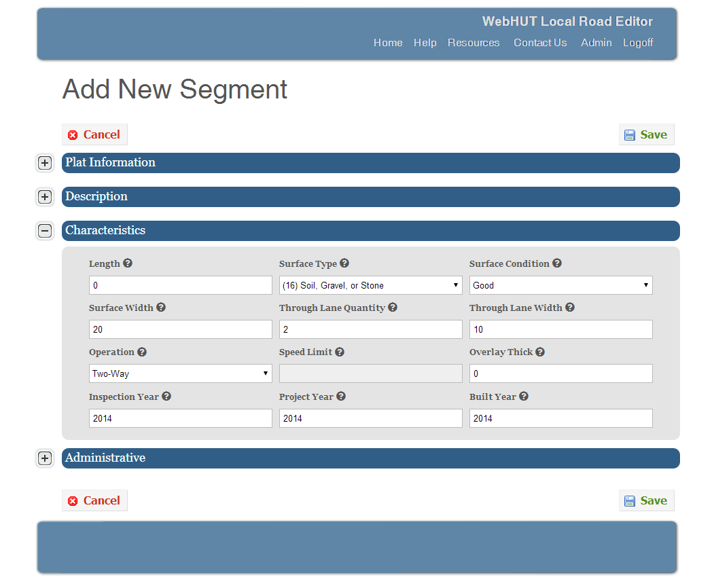Screen dimensions: 714x588
Task: Open the Help navigation link
Action: 425,42
